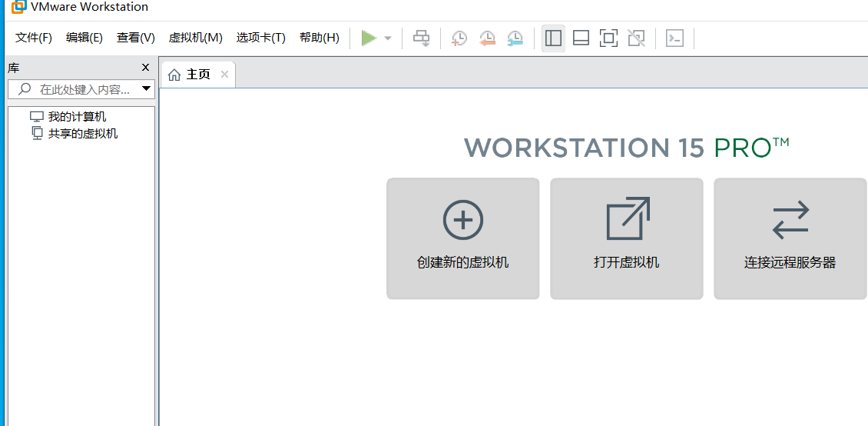This screenshot has width=868, height=426.
Task: Click the Unity mode toolbar icon
Action: click(637, 38)
